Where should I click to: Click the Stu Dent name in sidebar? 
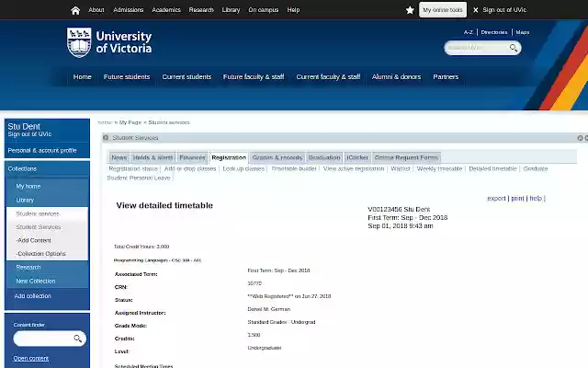24,127
